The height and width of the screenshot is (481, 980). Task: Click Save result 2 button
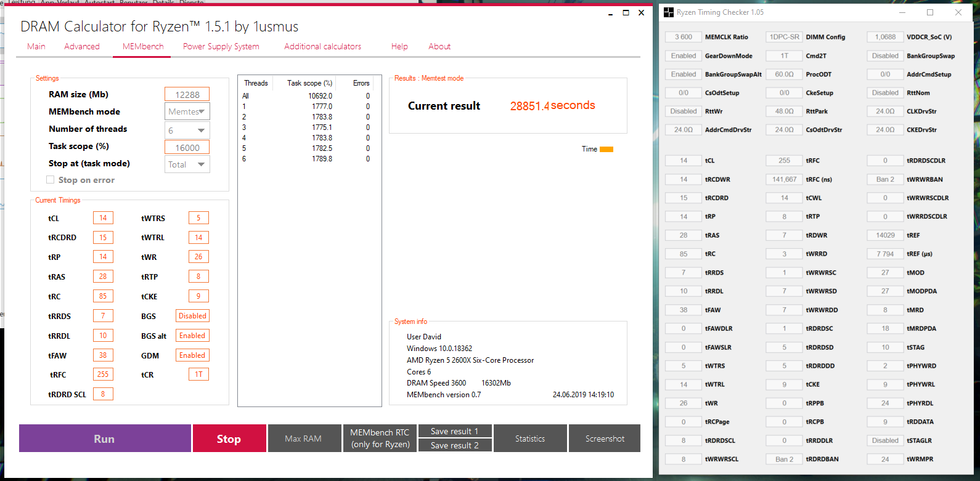pos(455,445)
